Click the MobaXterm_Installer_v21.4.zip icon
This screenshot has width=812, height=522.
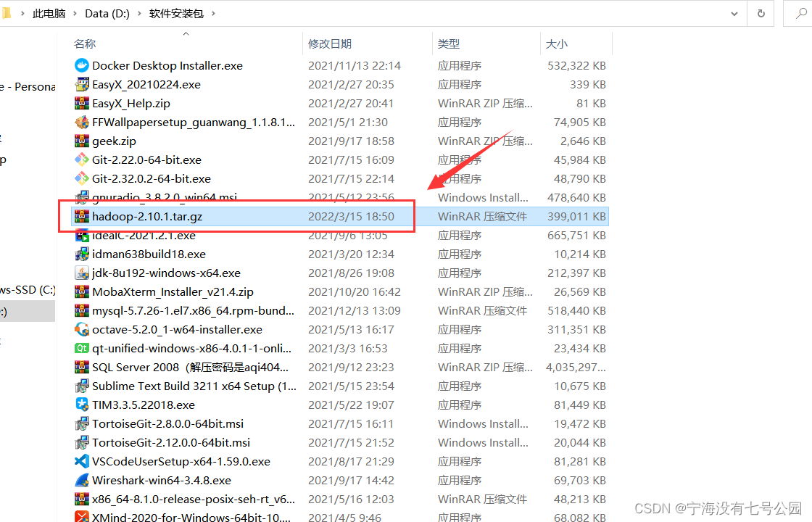82,292
